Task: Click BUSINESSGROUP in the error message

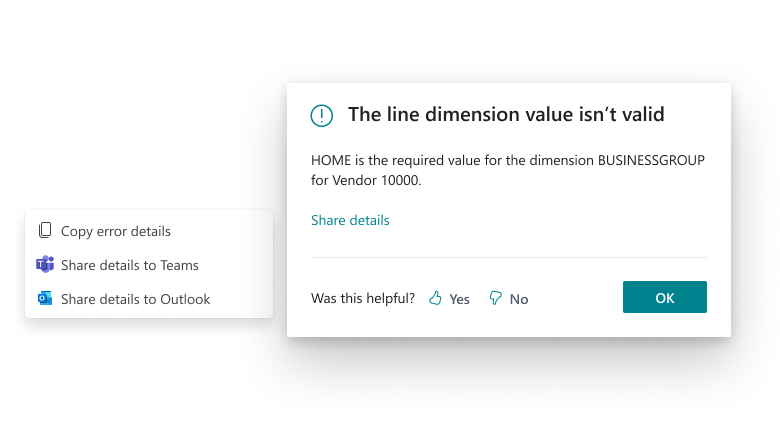Action: coord(652,161)
